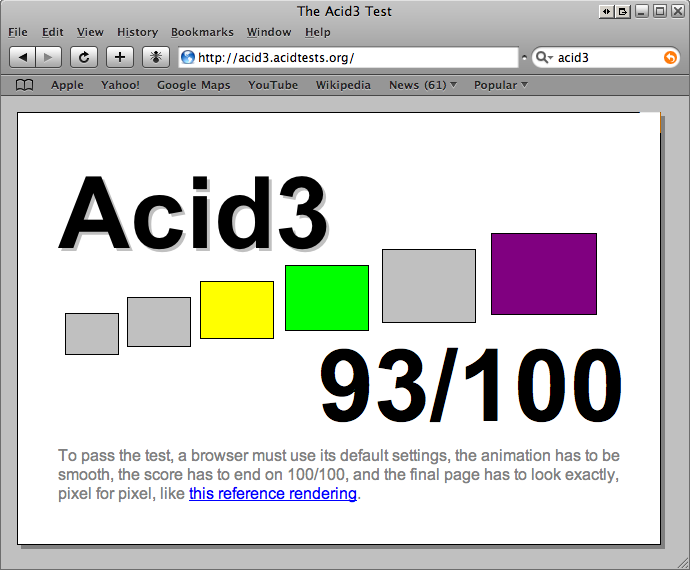
Task: Click the orange search snapback arrow
Action: [669, 58]
